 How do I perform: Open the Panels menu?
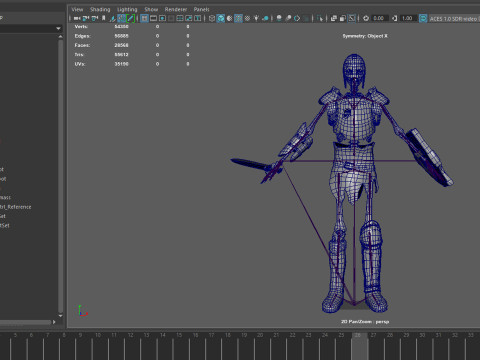click(201, 9)
